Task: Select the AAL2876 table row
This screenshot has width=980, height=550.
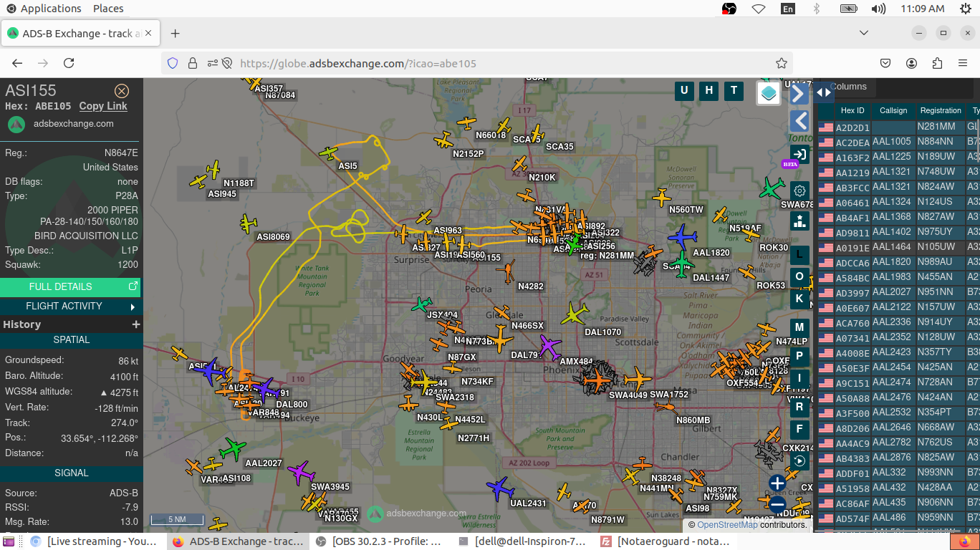Action: [x=898, y=458]
